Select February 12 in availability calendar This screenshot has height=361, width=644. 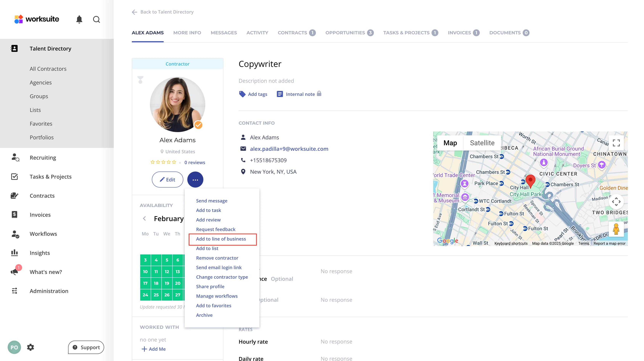coord(167,272)
